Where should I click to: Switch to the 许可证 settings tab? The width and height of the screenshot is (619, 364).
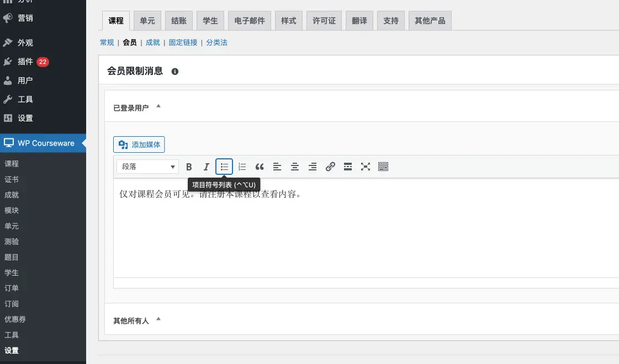(x=324, y=21)
